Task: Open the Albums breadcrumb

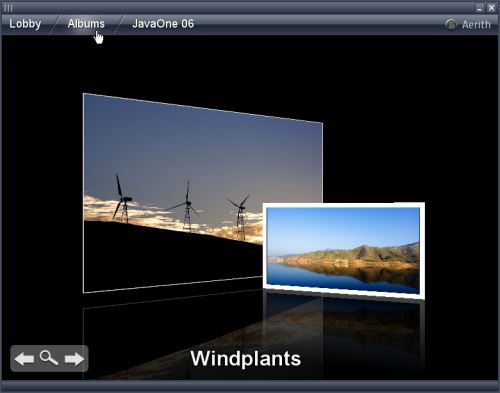Action: pos(86,24)
